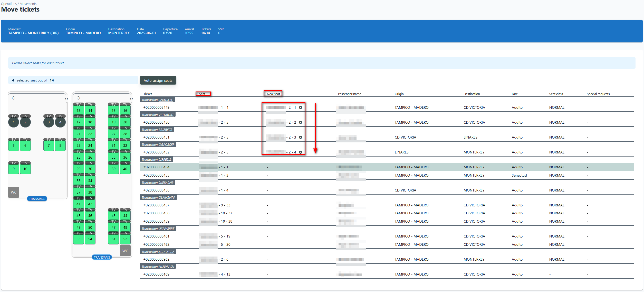The width and height of the screenshot is (644, 292).
Task: Select ticket row #020000005962
Action: [387, 259]
